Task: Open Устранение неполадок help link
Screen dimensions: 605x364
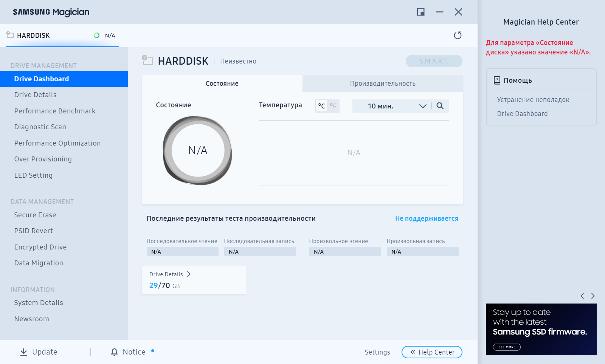Action: click(533, 100)
